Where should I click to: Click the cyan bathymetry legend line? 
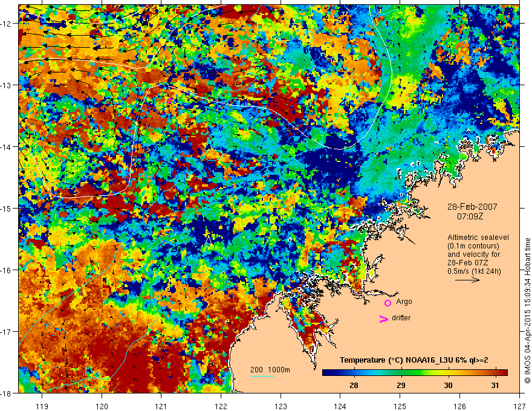click(262, 376)
